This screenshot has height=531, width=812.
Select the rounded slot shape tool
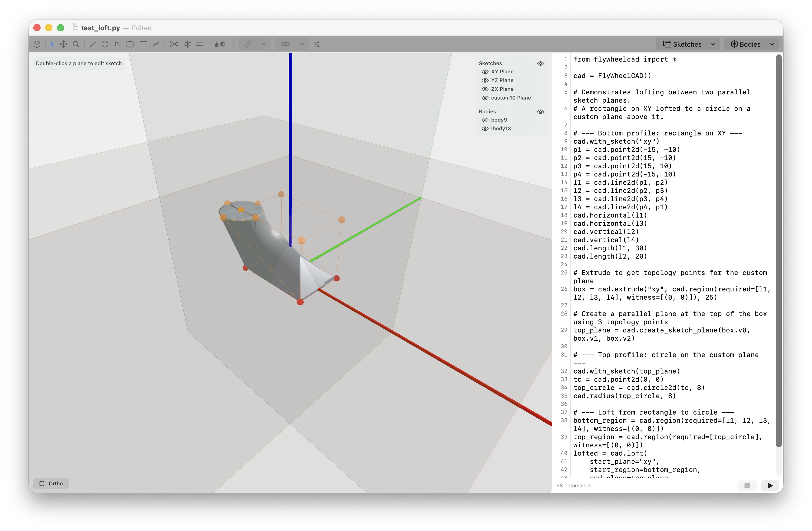pos(130,44)
